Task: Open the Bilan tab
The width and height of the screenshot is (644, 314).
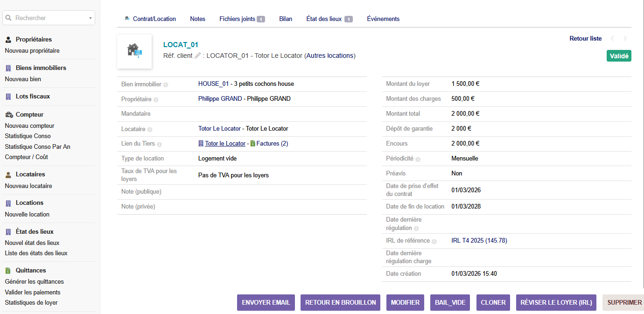Action: (286, 19)
